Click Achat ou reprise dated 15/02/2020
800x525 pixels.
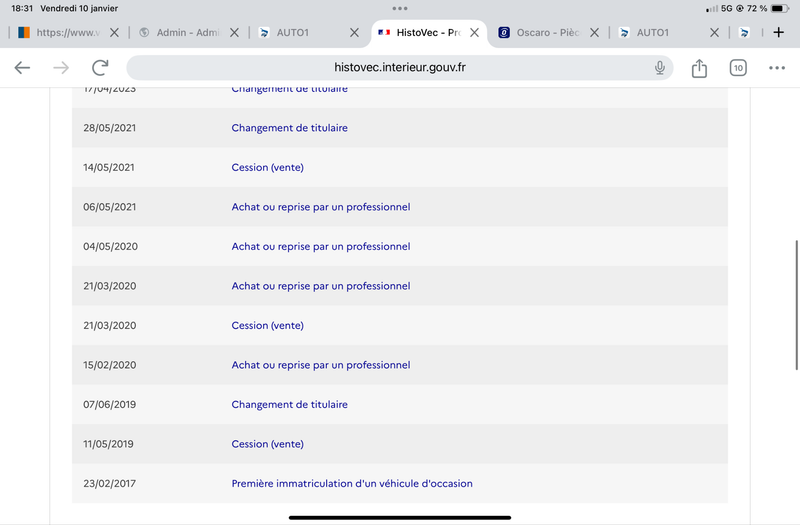(x=320, y=365)
